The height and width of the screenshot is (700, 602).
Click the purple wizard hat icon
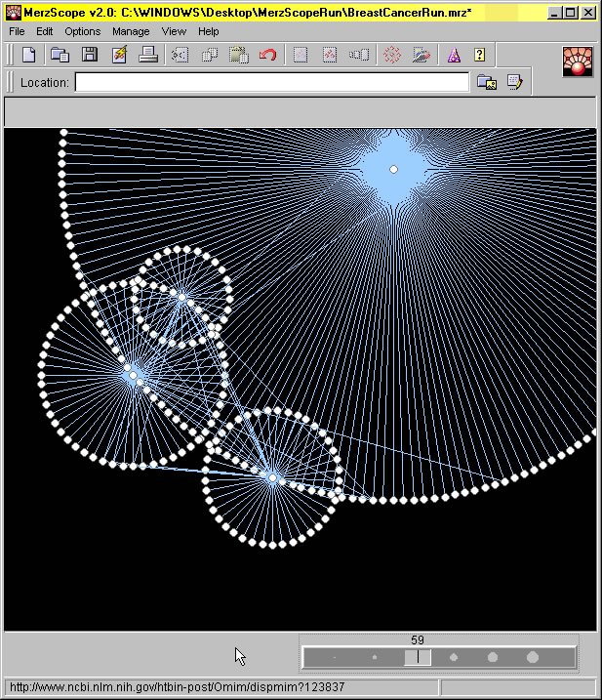pos(452,56)
